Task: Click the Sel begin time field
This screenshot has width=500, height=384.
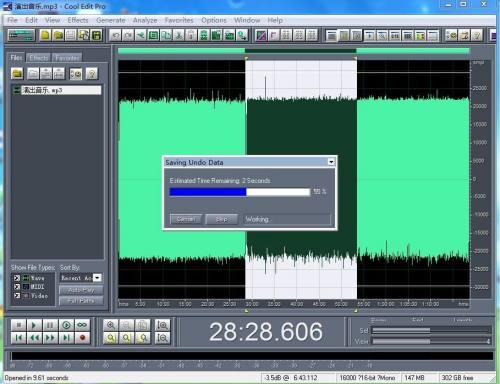Action: point(401,330)
